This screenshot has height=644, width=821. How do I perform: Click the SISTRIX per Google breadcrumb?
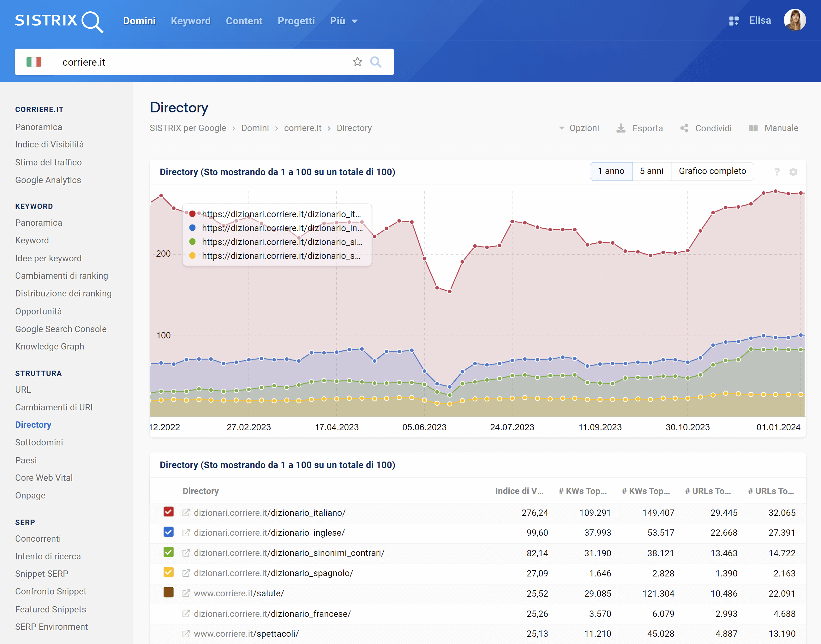pyautogui.click(x=188, y=128)
